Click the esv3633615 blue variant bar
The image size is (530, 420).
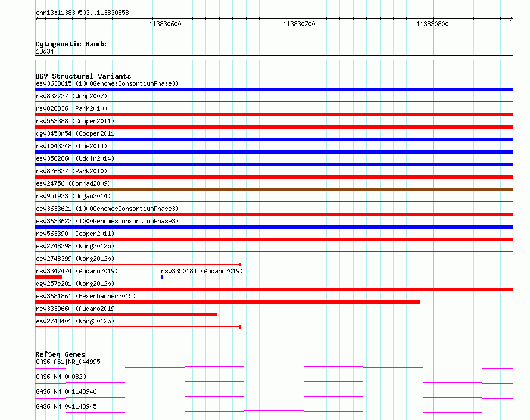274,89
